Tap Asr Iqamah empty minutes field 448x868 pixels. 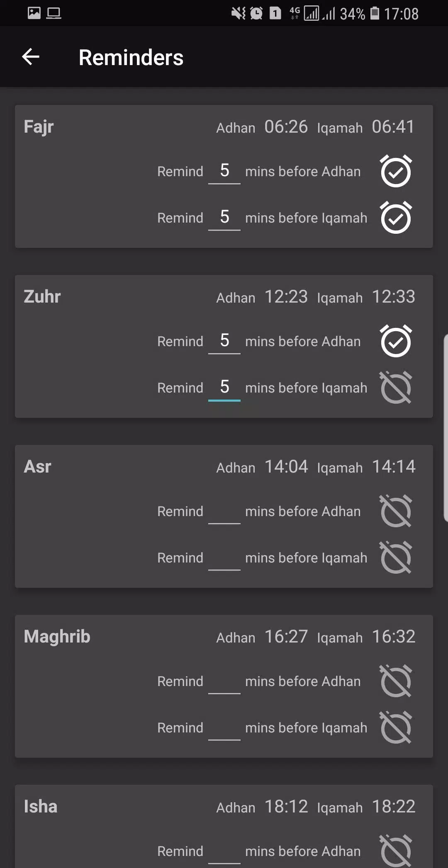[x=224, y=558]
